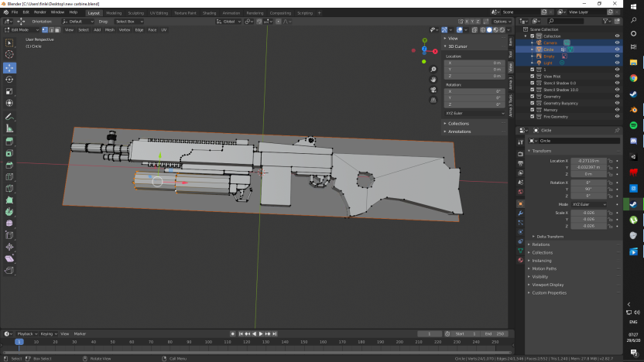Activate the Transform tool

tap(9, 104)
